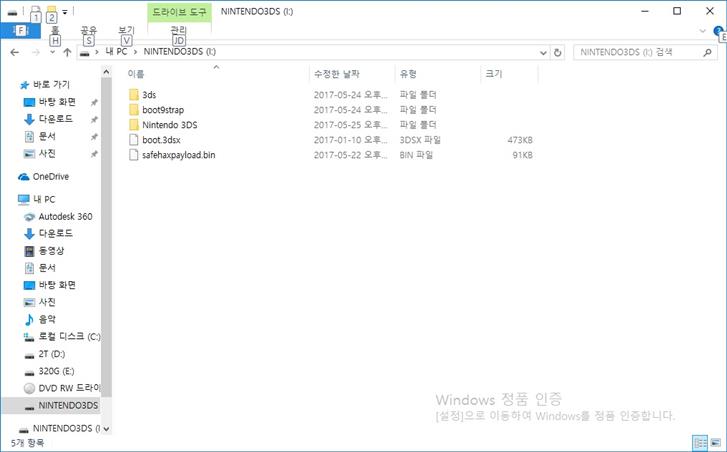
Task: Select 내 PC in navigation pane
Action: pos(44,199)
